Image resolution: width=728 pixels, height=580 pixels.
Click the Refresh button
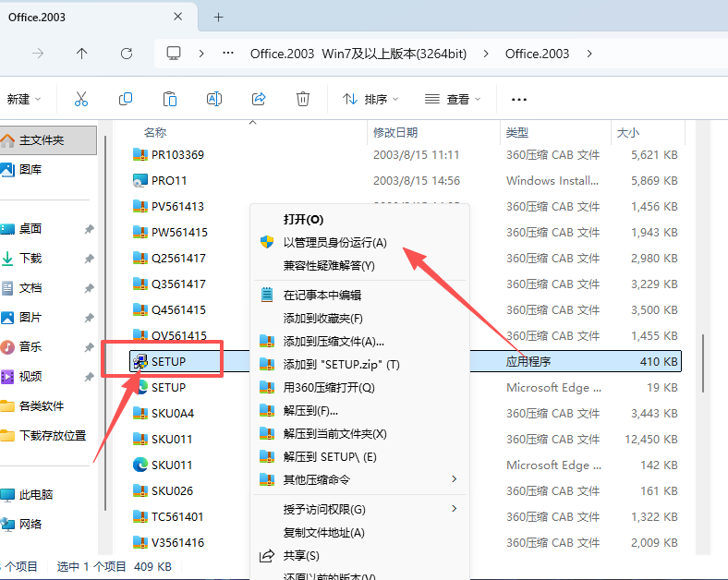click(127, 54)
